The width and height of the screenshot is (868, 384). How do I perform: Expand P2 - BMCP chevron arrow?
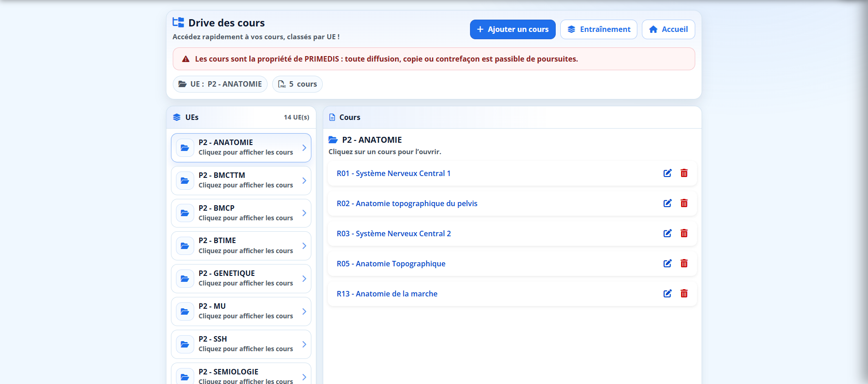click(x=304, y=213)
